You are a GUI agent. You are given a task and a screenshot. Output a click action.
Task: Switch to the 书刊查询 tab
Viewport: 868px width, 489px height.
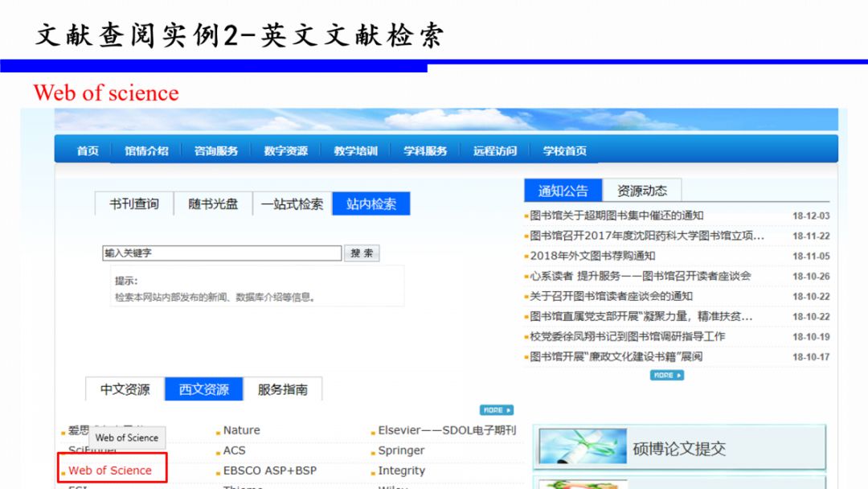coord(134,203)
